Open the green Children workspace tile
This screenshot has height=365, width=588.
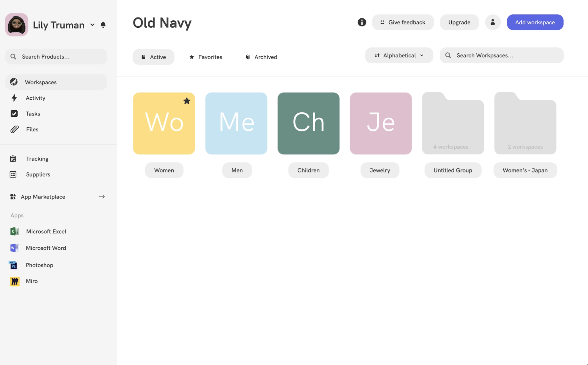[308, 123]
